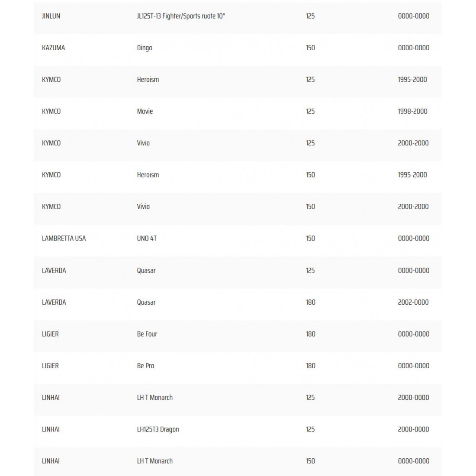This screenshot has width=476, height=476.
Task: Select the LAMBRETTA USA brand cell
Action: point(64,238)
